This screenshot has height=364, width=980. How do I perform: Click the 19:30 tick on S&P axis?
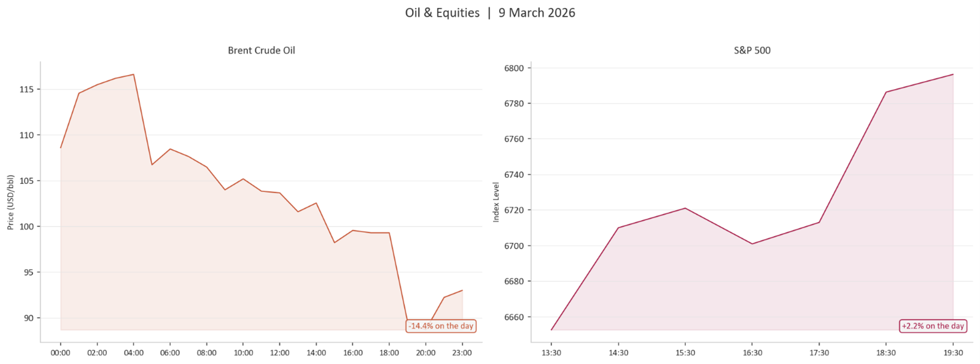[952, 353]
